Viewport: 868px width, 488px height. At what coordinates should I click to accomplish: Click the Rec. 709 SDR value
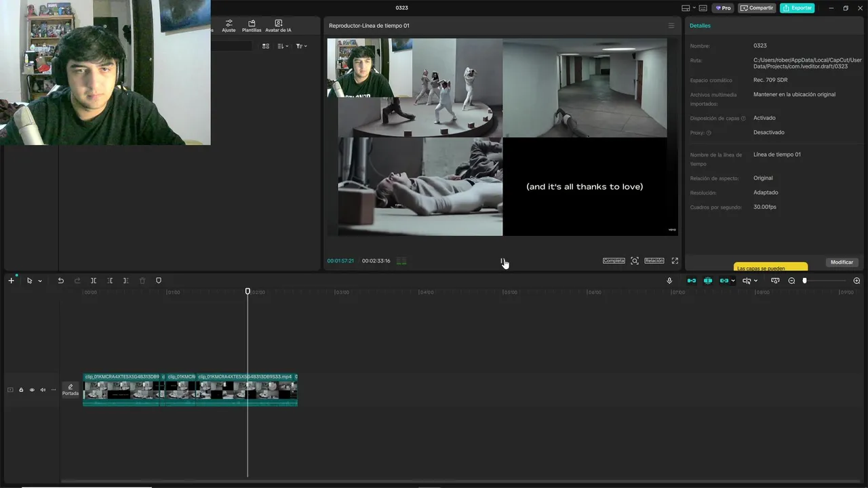(x=770, y=80)
